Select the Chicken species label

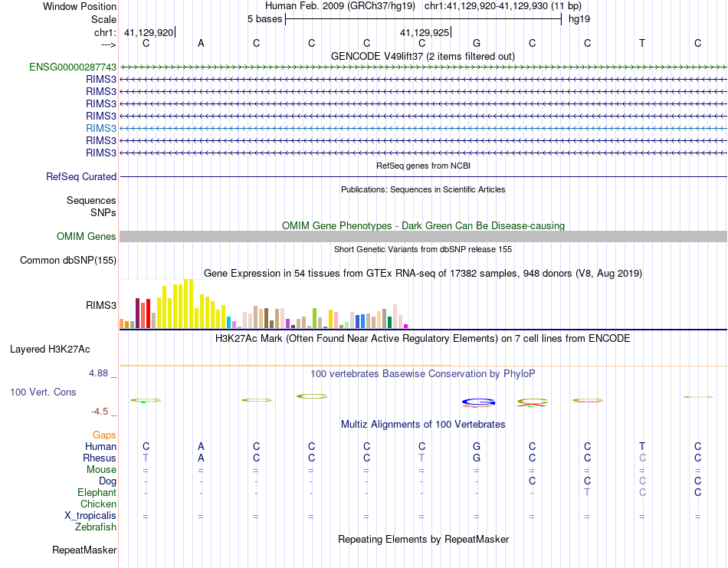(98, 504)
